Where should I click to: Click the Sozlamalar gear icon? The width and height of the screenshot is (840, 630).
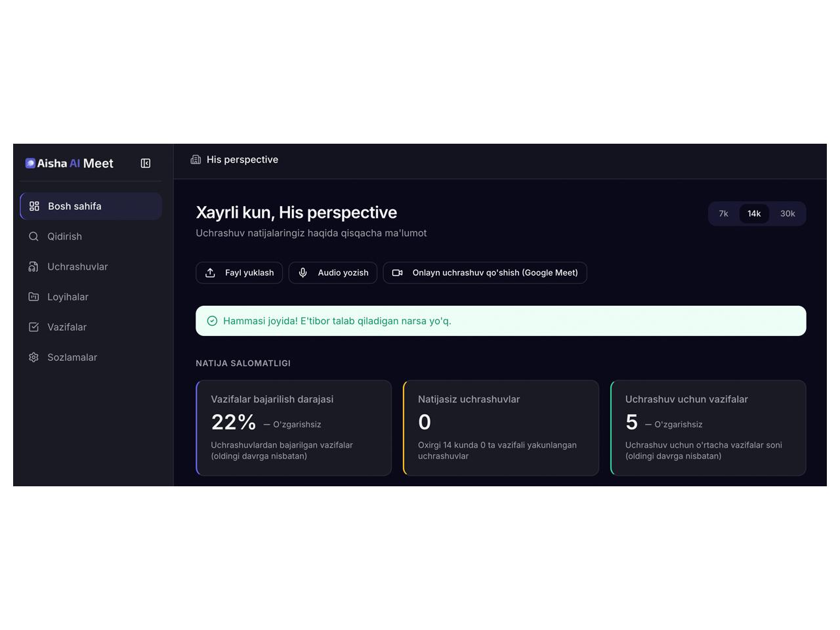[x=33, y=357]
